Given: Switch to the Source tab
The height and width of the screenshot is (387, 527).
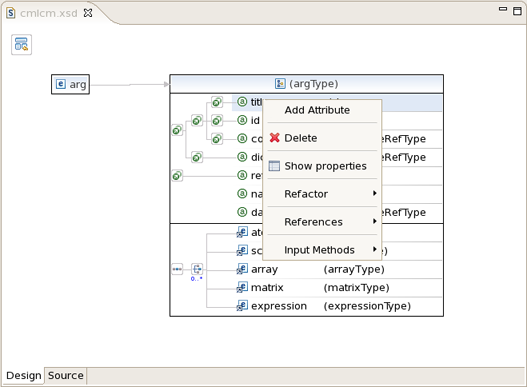Looking at the screenshot, I should click(66, 376).
